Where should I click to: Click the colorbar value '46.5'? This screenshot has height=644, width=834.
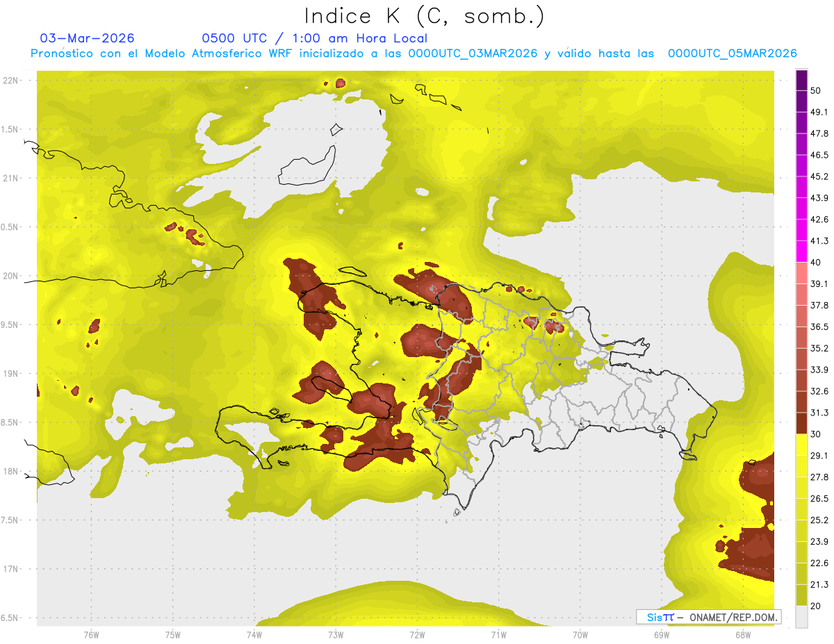click(x=820, y=155)
